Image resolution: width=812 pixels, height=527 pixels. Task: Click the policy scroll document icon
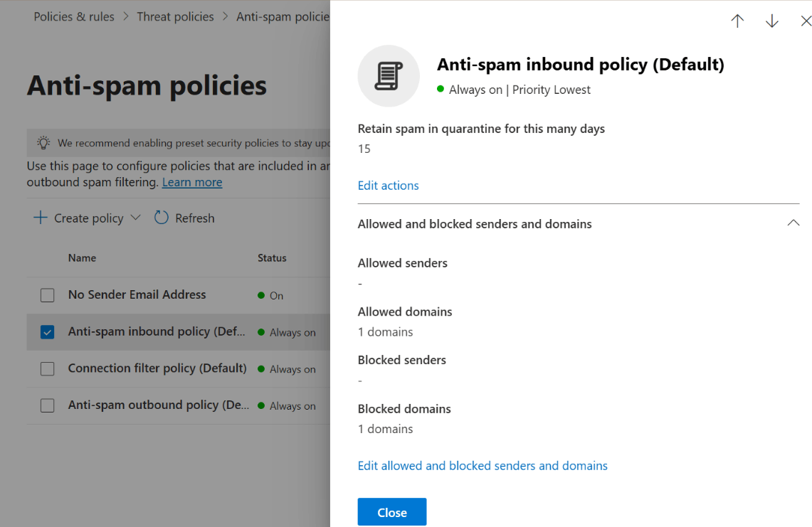point(389,76)
